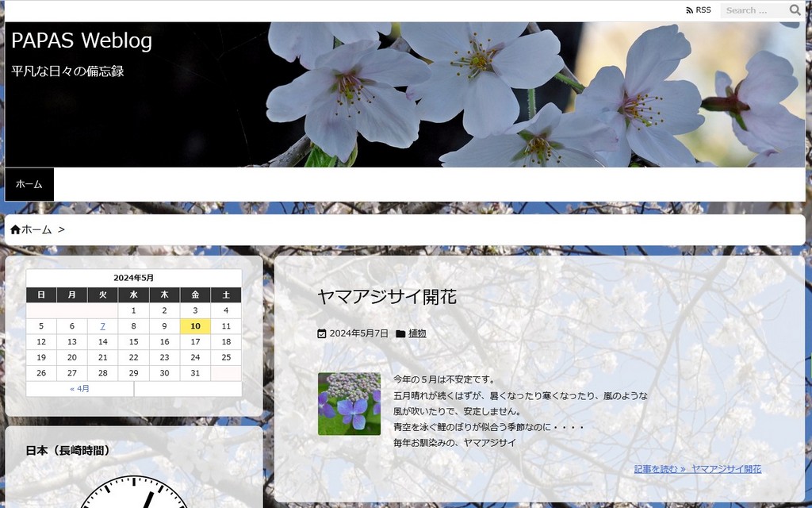The width and height of the screenshot is (812, 508).
Task: Click the post date 2024年5月7日
Action: click(x=358, y=334)
